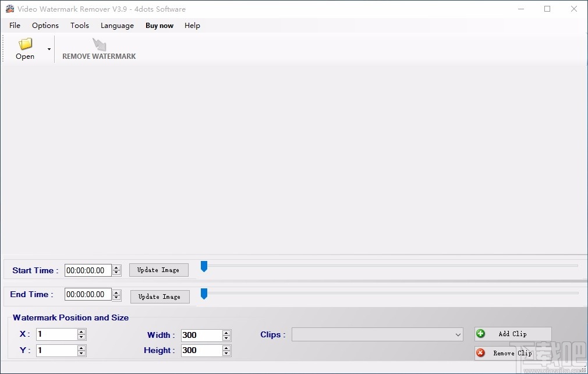Screen dimensions: 588x374
Task: Decrease Start Time with down stepper
Action: pyautogui.click(x=116, y=273)
